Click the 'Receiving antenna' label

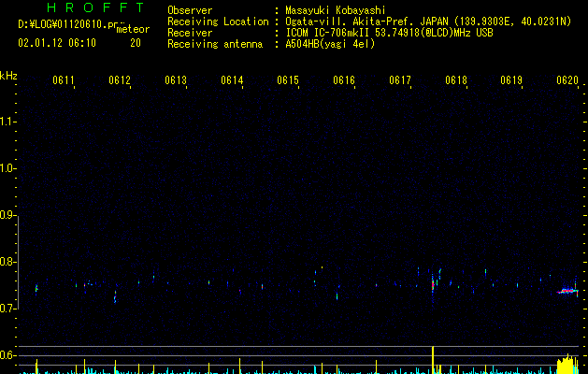tap(215, 44)
